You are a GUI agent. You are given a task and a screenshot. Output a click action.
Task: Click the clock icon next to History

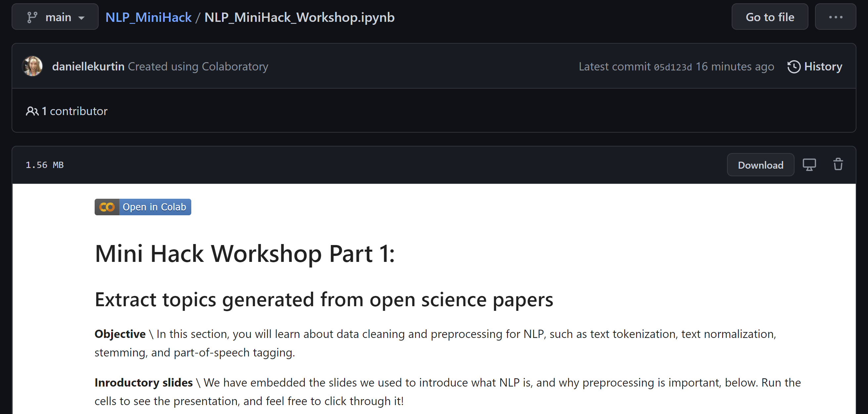794,67
